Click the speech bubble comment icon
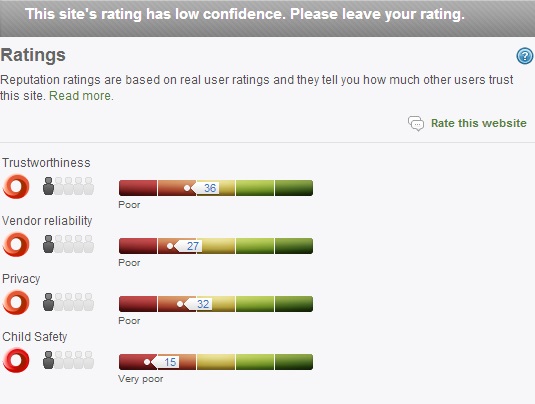535x404 pixels. coord(416,123)
